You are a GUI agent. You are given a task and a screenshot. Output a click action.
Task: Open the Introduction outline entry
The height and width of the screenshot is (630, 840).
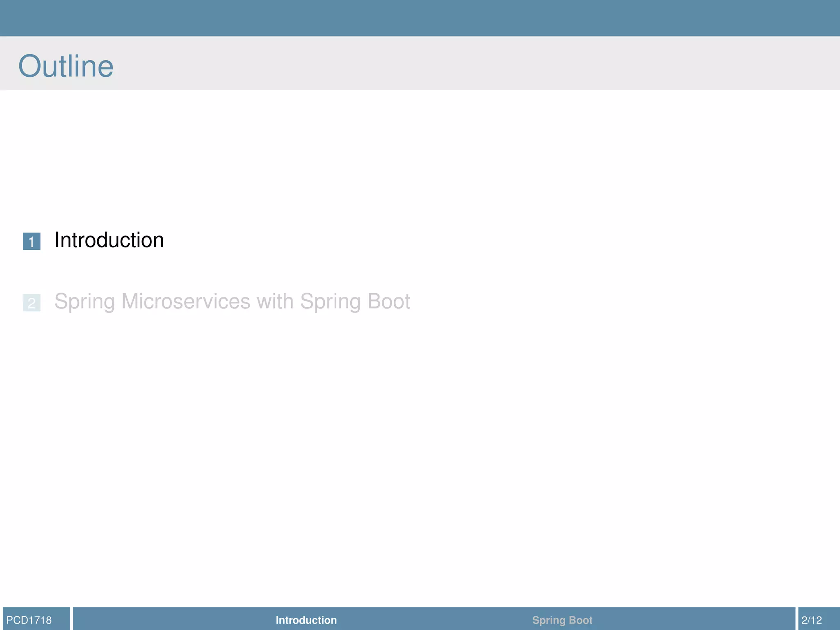coord(109,240)
